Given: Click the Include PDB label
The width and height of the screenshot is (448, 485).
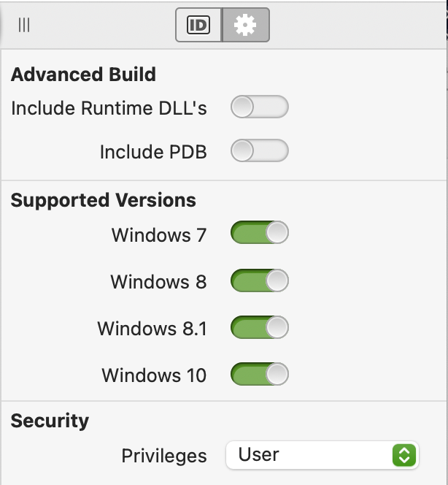Looking at the screenshot, I should (x=153, y=152).
